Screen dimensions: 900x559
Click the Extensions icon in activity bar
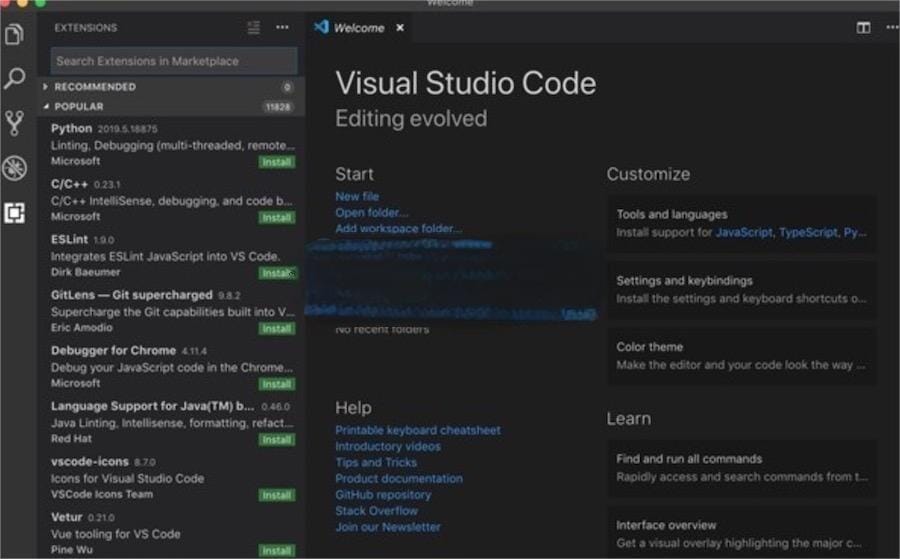click(x=14, y=212)
